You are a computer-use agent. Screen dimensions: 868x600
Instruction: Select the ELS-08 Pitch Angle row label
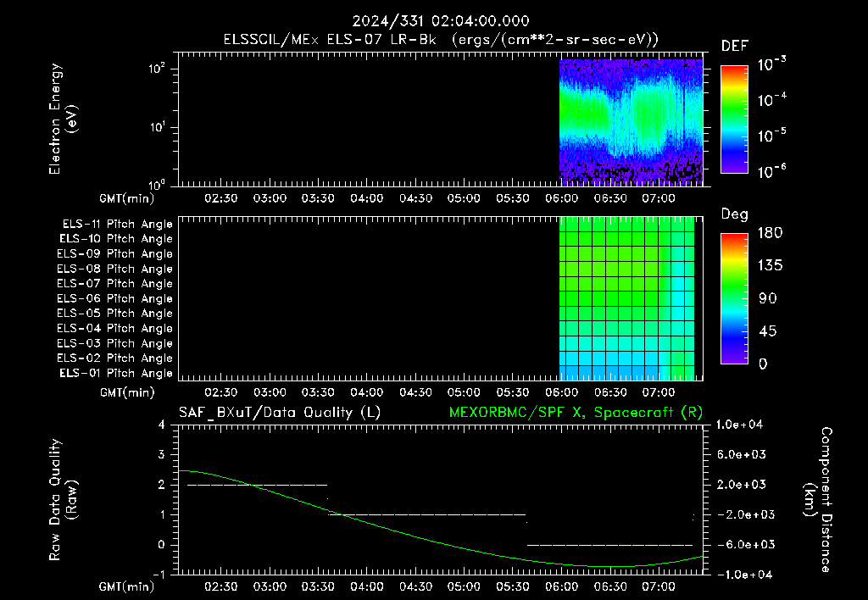tap(114, 269)
